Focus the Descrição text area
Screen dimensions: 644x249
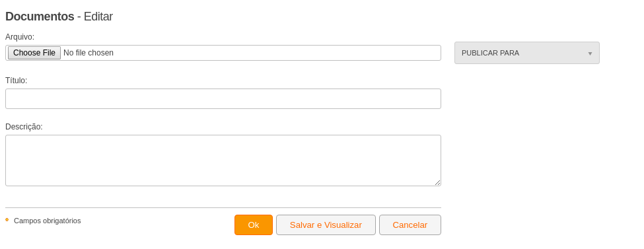tap(223, 160)
